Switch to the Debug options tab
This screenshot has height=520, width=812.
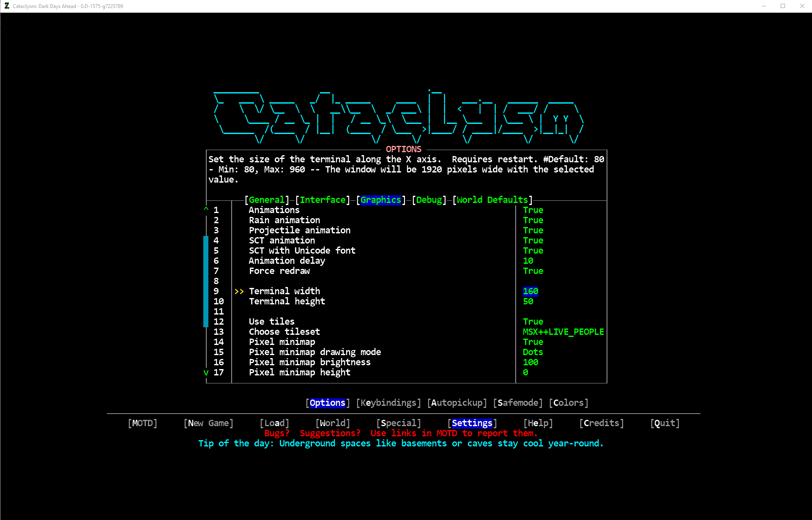(429, 200)
